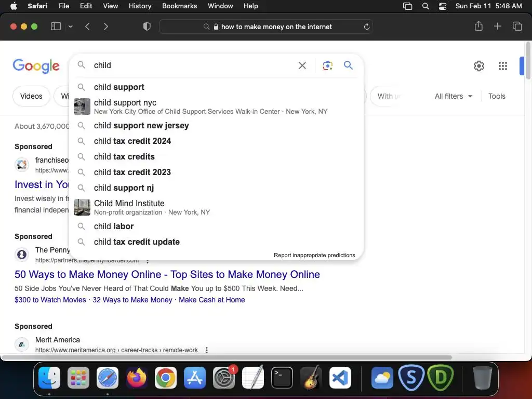Go back to previous page
The height and width of the screenshot is (399, 532).
click(x=87, y=26)
